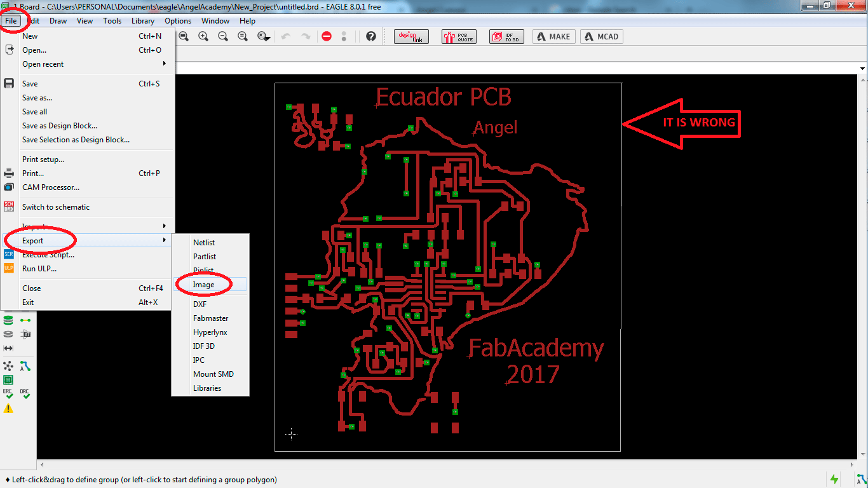Run the ERC check icon
The height and width of the screenshot is (488, 868).
[x=8, y=395]
